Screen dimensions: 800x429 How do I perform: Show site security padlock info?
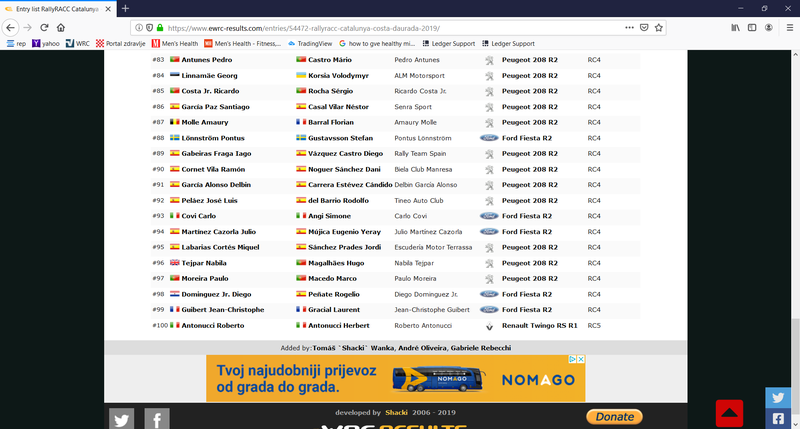pos(160,28)
